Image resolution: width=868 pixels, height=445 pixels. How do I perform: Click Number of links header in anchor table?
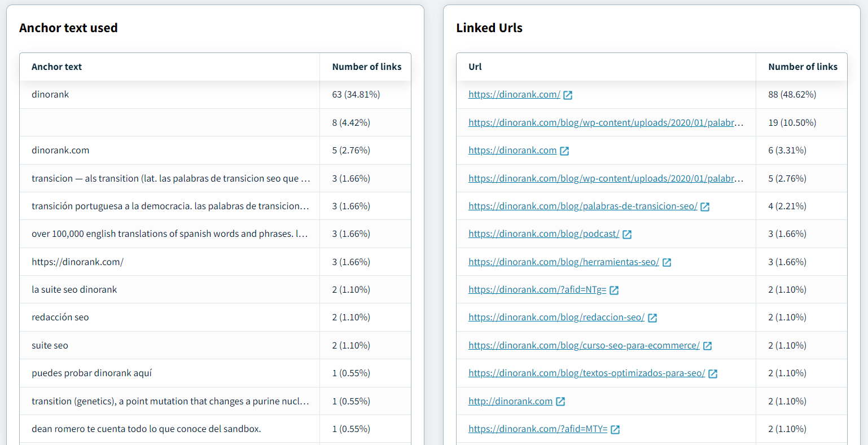pos(366,67)
